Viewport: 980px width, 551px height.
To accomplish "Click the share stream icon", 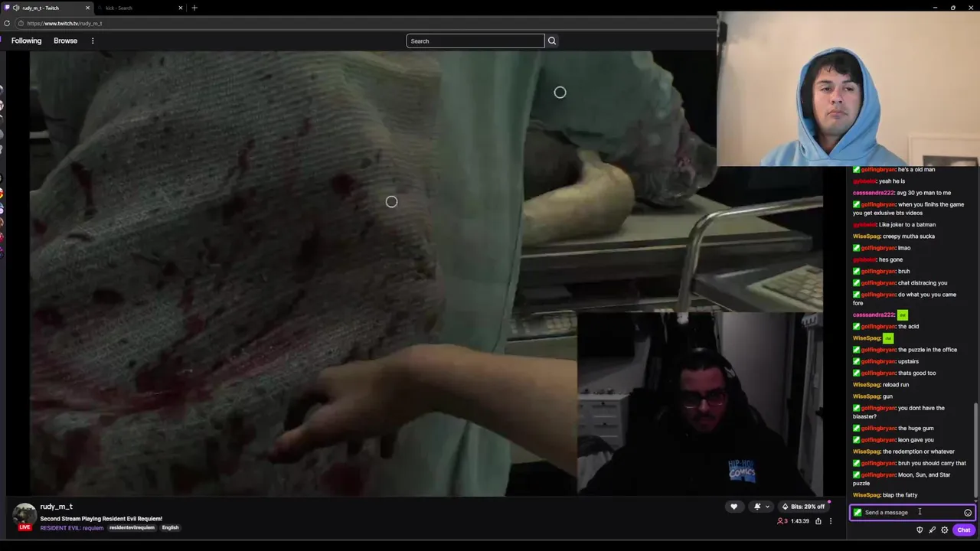I will 818,521.
